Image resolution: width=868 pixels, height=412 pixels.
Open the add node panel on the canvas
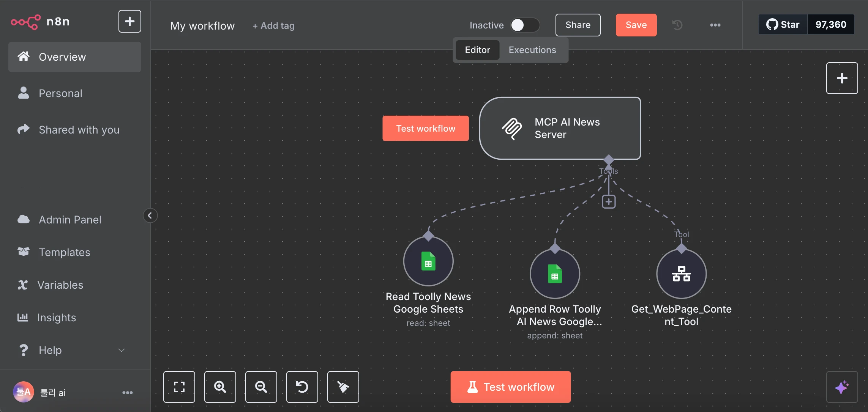[x=842, y=78]
